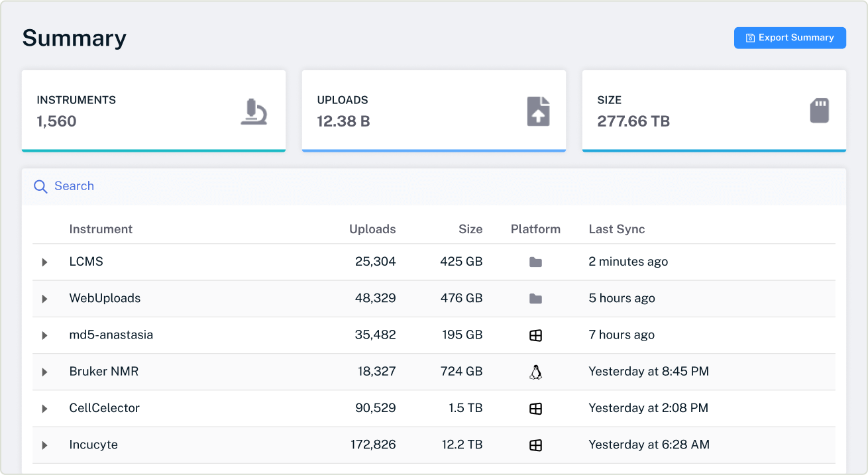Click the teal progress bar under Instruments card
Screen dimensions: 868x475
point(154,150)
